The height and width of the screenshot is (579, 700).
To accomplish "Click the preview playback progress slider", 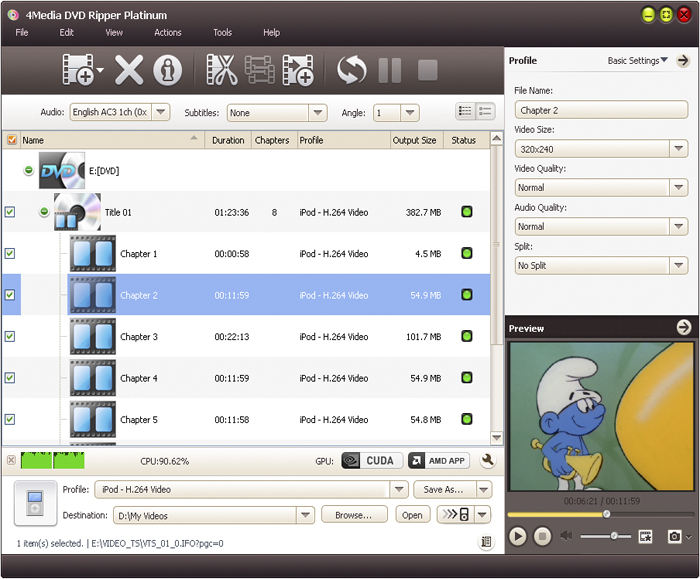I will point(598,514).
